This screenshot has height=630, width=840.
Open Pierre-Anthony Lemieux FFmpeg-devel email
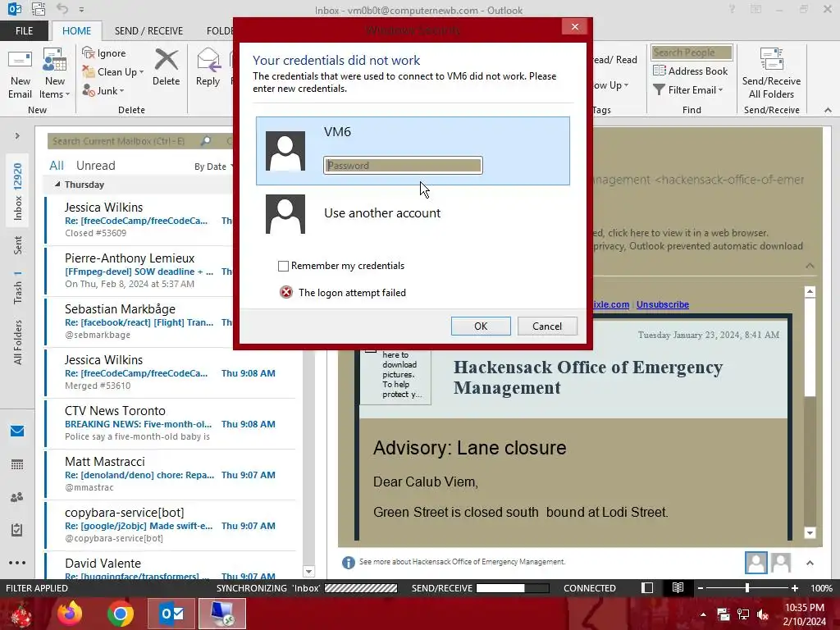click(x=171, y=271)
